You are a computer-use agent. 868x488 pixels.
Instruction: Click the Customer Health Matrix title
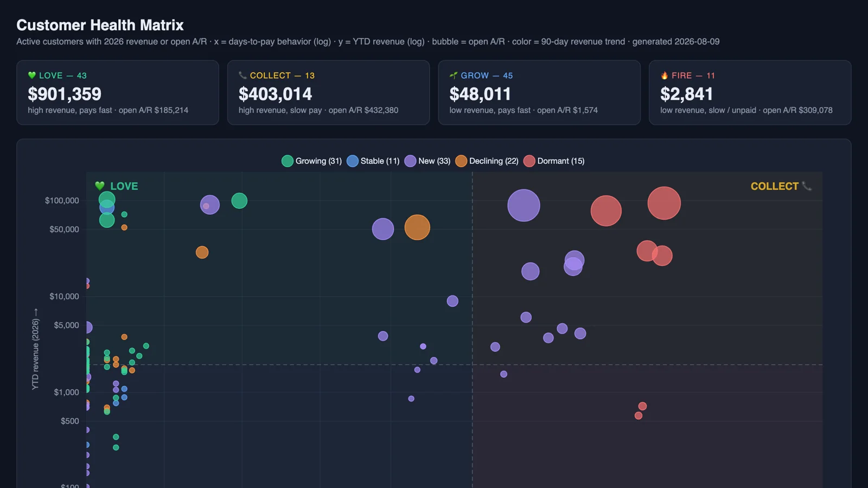pos(100,25)
